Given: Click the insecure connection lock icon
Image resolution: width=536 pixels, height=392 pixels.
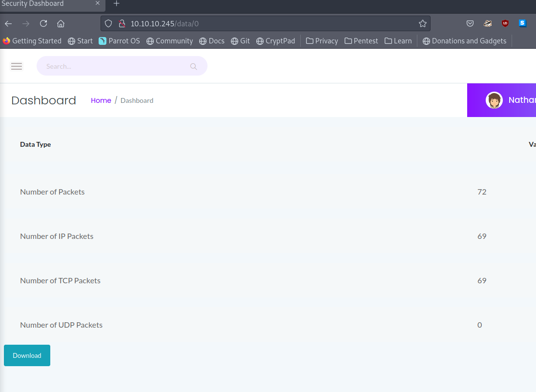Looking at the screenshot, I should [122, 23].
